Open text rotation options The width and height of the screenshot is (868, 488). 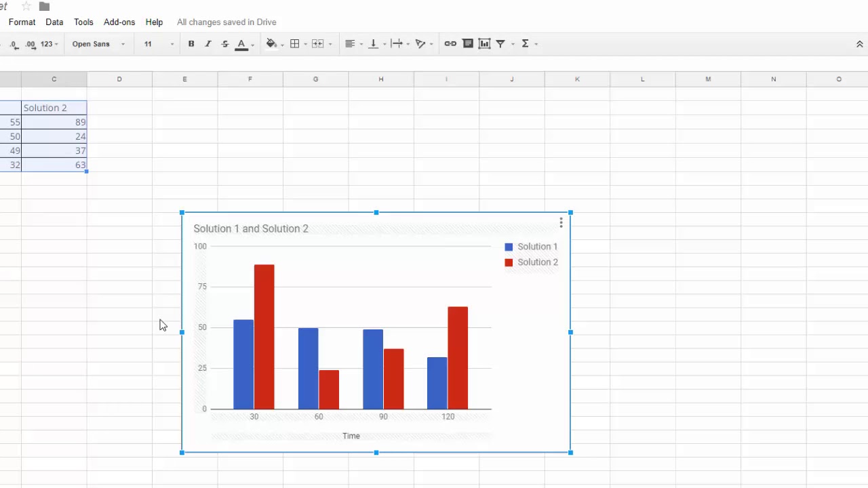click(x=420, y=44)
